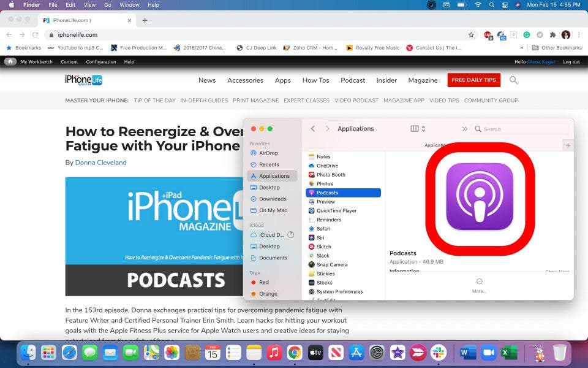Open the Donna Cleveland author link
The width and height of the screenshot is (588, 368).
(100, 163)
